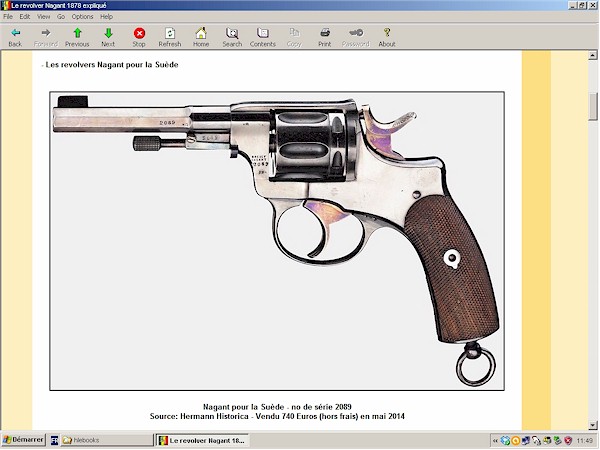
Task: Click the 'Source: Hermann Historica' caption line
Action: [277, 416]
